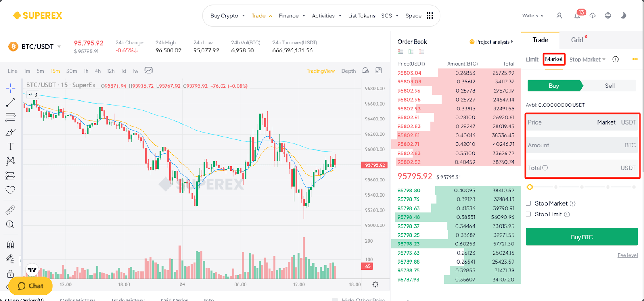This screenshot has width=644, height=301.
Task: Switch to Sell side
Action: point(609,86)
